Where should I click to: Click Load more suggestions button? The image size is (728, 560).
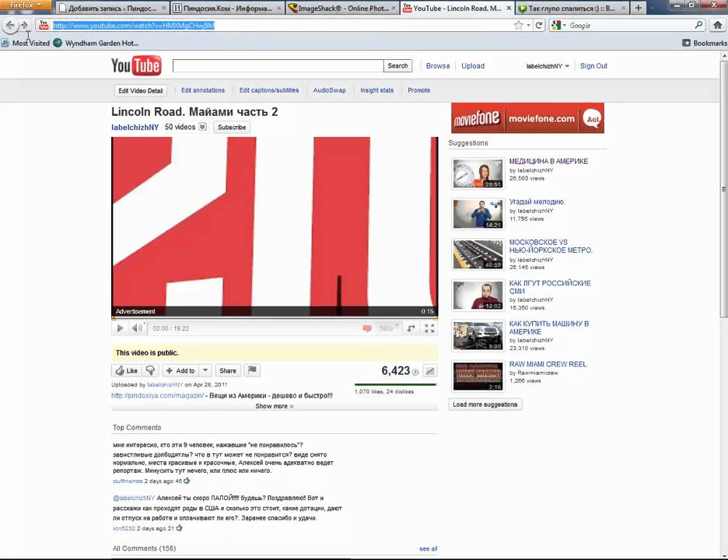tap(485, 404)
